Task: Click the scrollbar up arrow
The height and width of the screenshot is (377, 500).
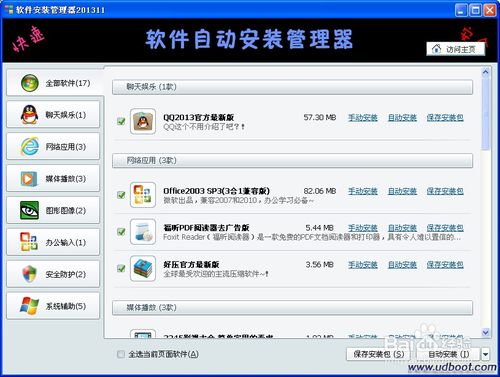Action: [486, 72]
